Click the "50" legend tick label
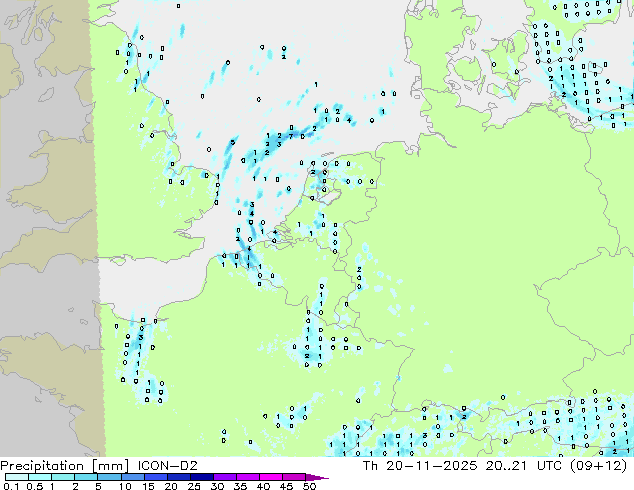This screenshot has width=634, height=490. pyautogui.click(x=309, y=486)
